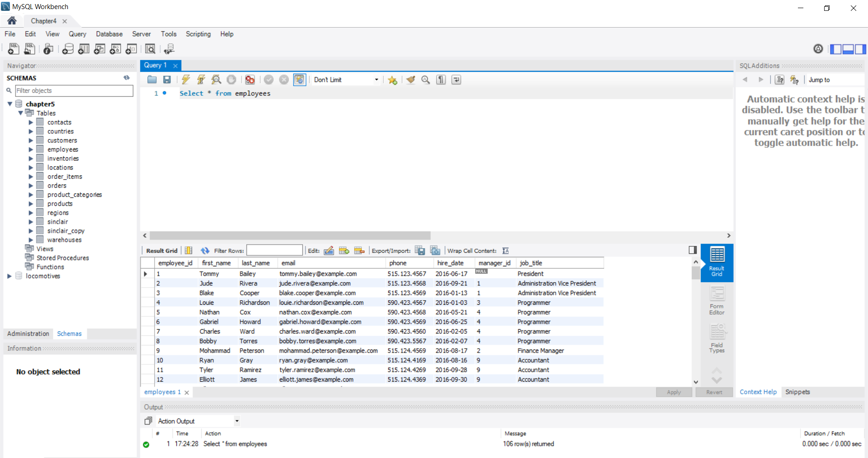Run EXPLAIN on the statement icon
This screenshot has height=458, width=868.
coord(217,80)
